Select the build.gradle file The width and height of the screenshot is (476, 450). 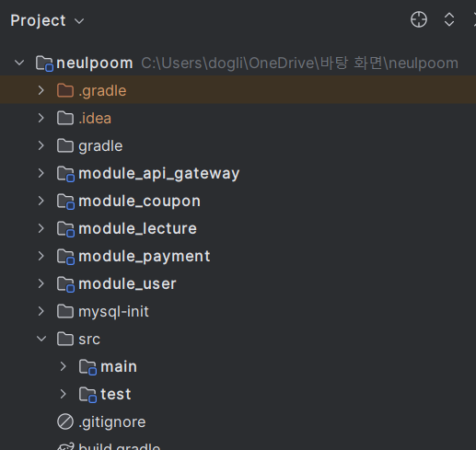120,446
